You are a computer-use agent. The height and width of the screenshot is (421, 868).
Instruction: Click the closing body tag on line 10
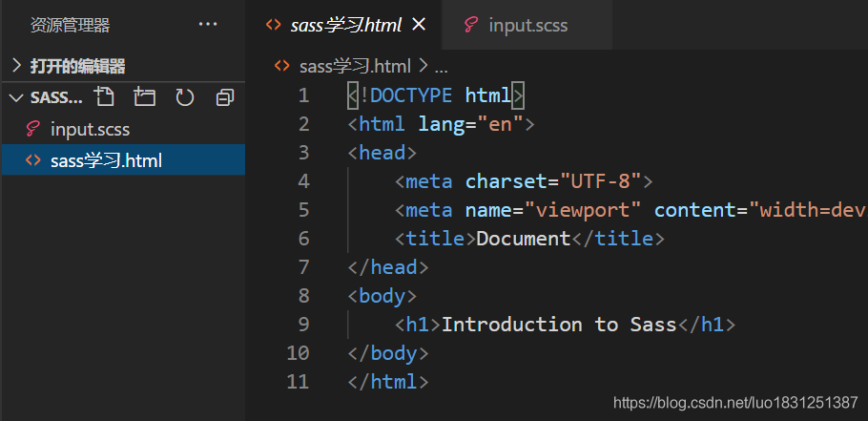388,353
